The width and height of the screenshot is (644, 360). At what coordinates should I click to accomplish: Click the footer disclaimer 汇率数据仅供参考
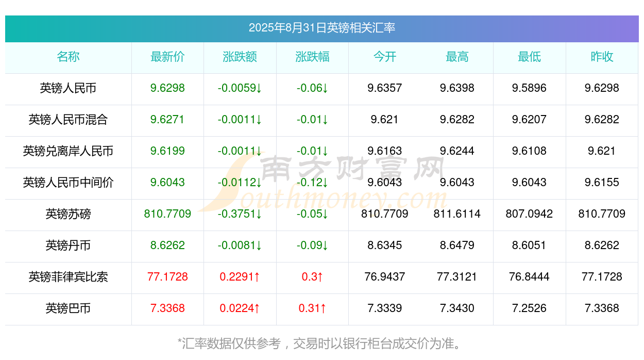coord(232,343)
